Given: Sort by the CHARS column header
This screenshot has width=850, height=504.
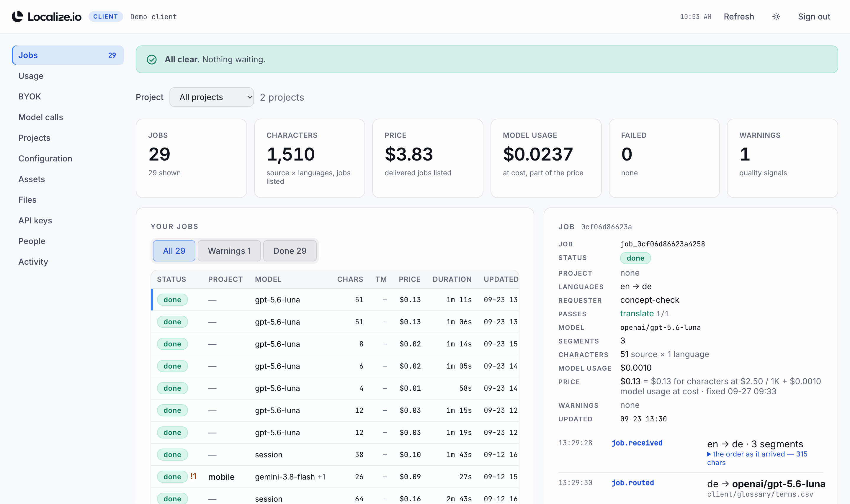Looking at the screenshot, I should click(350, 279).
